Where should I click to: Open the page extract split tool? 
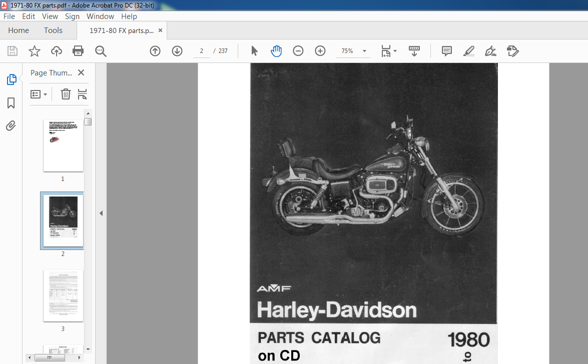point(82,94)
